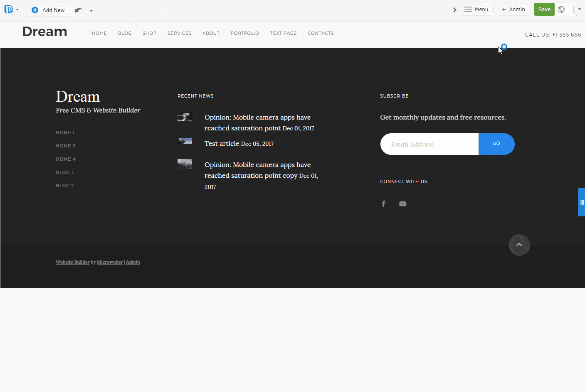
Task: Open the Admin footer link
Action: click(x=133, y=262)
